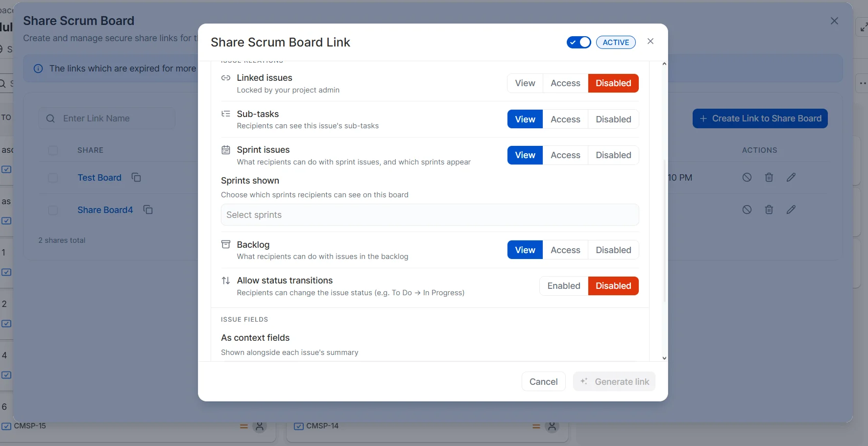Select all shares header checkbox

53,150
